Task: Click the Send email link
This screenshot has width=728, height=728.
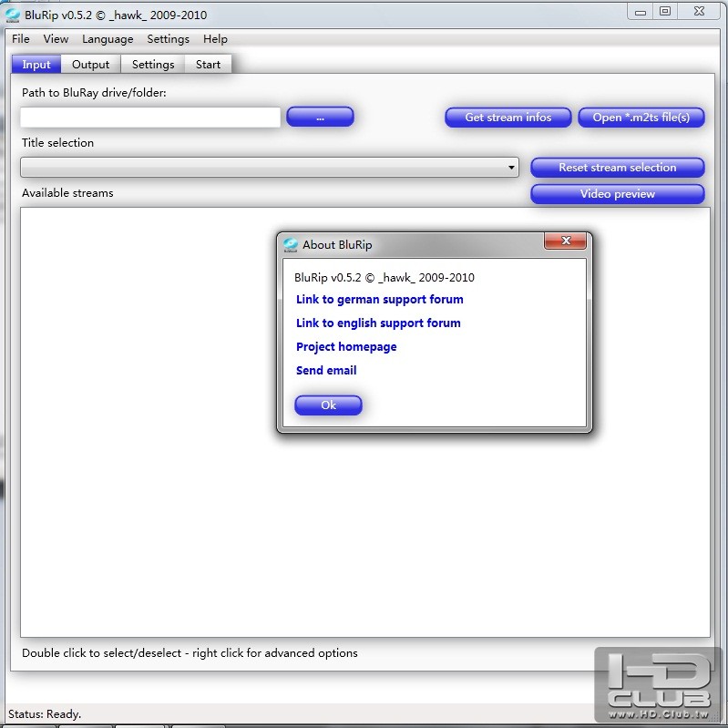Action: pos(326,370)
